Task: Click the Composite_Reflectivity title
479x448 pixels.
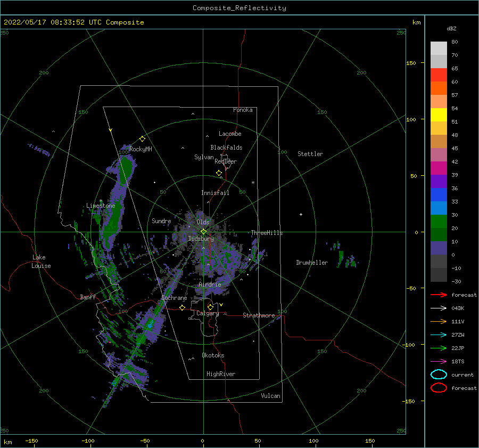Action: (240, 8)
